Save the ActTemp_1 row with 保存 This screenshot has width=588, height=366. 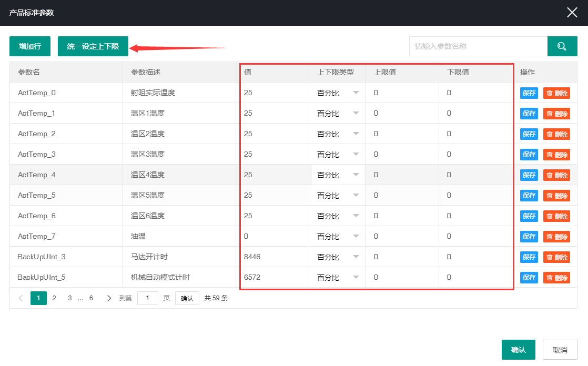529,113
